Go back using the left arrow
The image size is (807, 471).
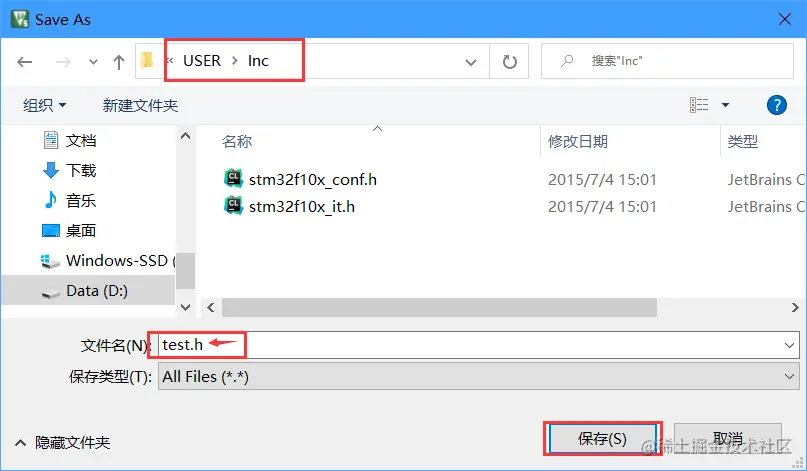[x=24, y=62]
